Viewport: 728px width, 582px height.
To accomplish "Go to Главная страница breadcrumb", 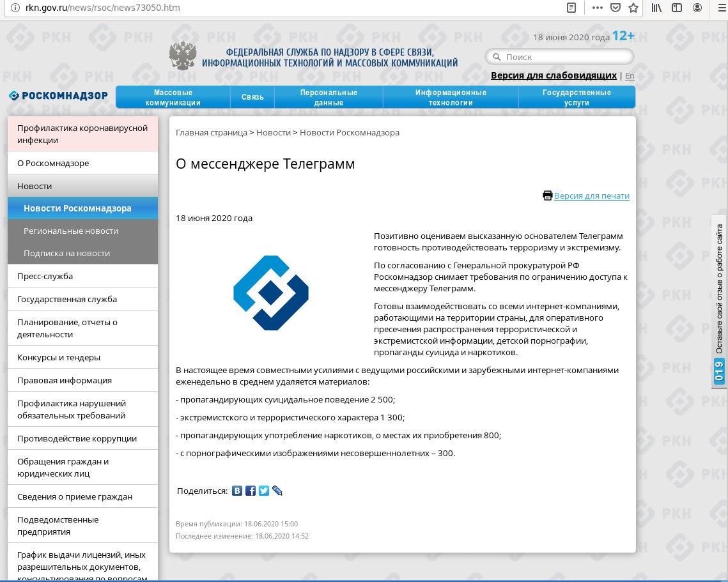I will click(212, 133).
